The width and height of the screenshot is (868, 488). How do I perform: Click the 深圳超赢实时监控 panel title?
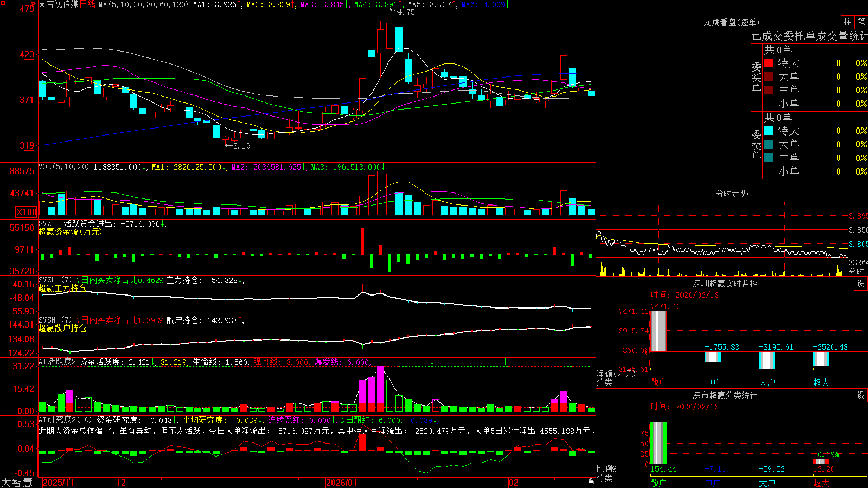tap(725, 284)
